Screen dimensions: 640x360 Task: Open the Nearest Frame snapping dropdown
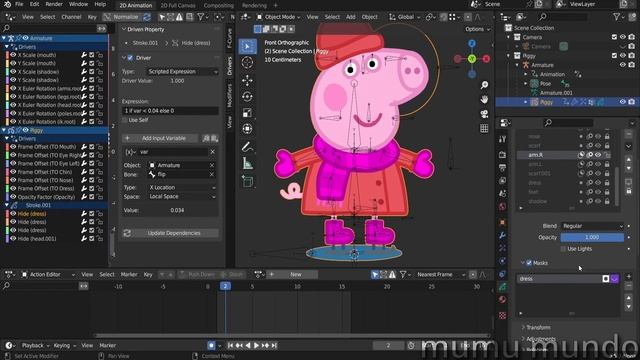point(440,275)
